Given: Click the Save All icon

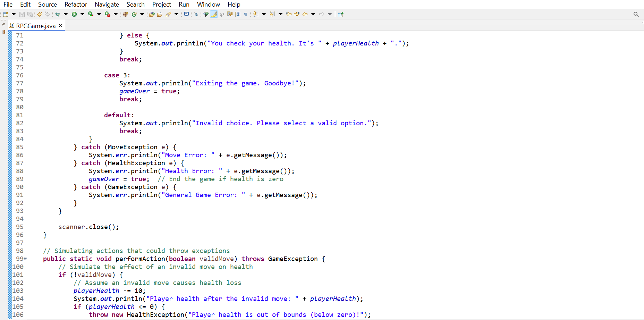Looking at the screenshot, I should point(30,14).
